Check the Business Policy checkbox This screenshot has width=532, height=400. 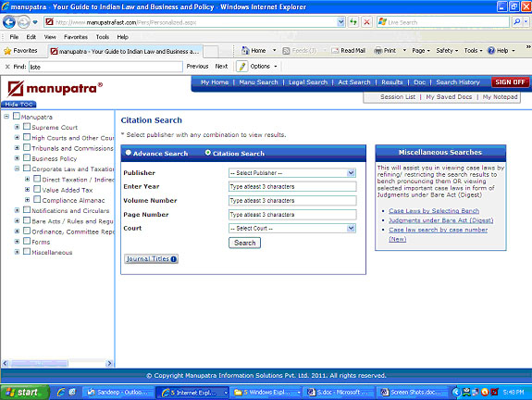click(27, 158)
